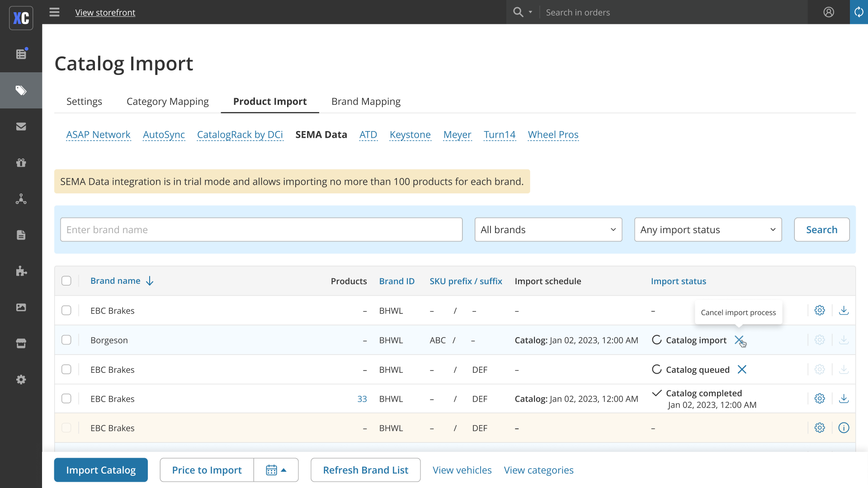Image resolution: width=868 pixels, height=488 pixels.
Task: Click info icon in highlighted EBC Brakes row
Action: 844,428
